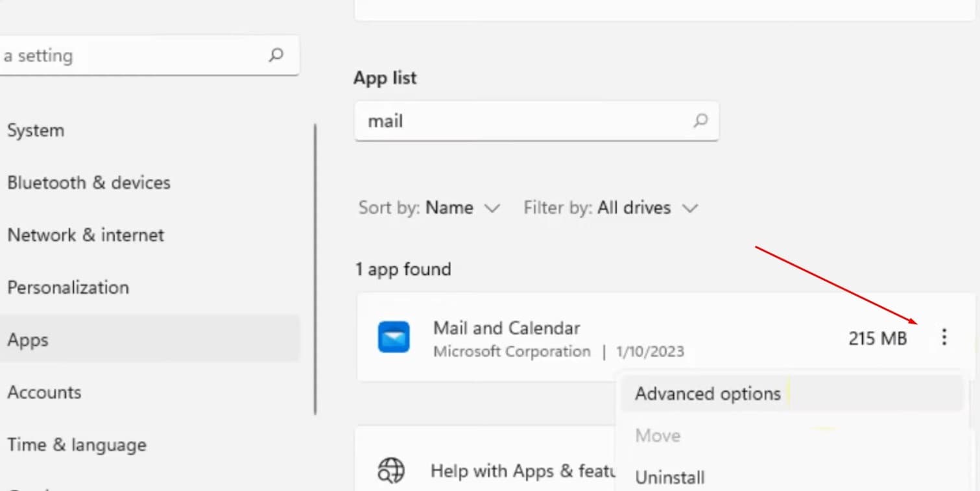Click the App list search field containing mail
This screenshot has height=491, width=980.
536,121
